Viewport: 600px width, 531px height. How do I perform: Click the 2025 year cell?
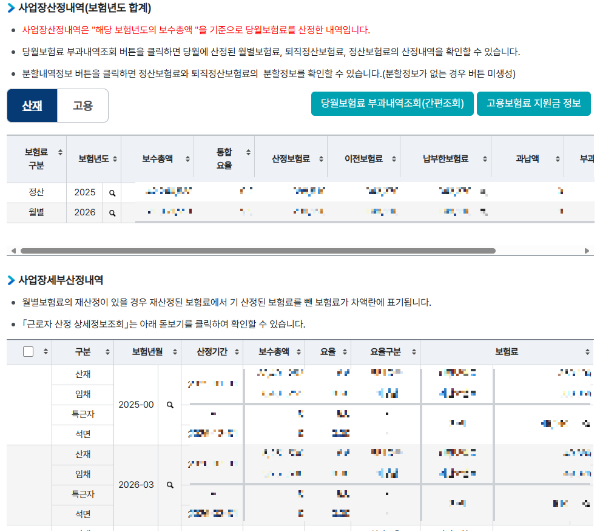click(x=85, y=192)
